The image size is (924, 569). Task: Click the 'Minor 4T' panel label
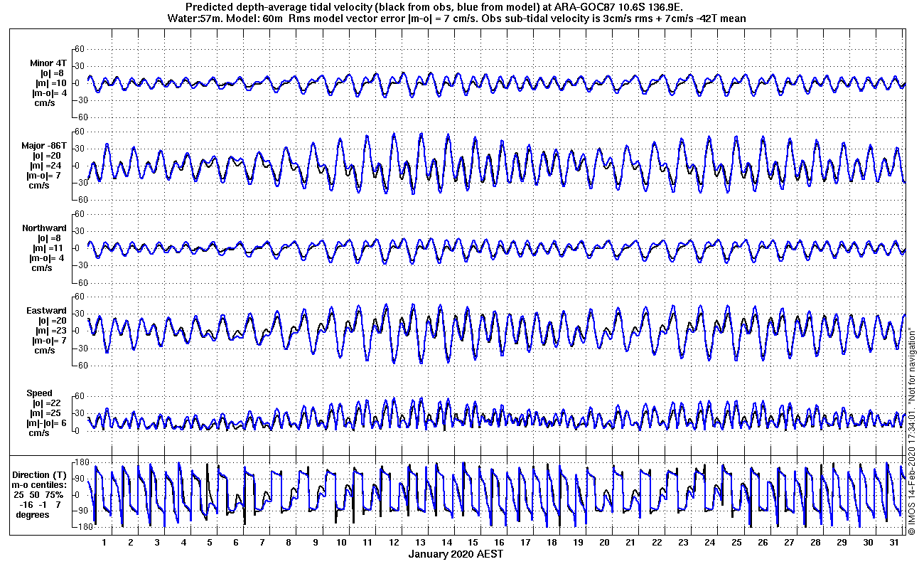(49, 63)
